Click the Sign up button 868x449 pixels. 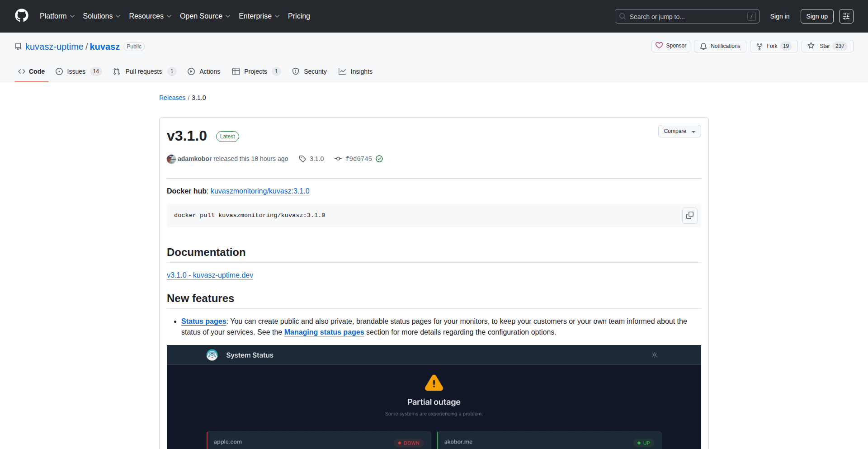pyautogui.click(x=816, y=16)
